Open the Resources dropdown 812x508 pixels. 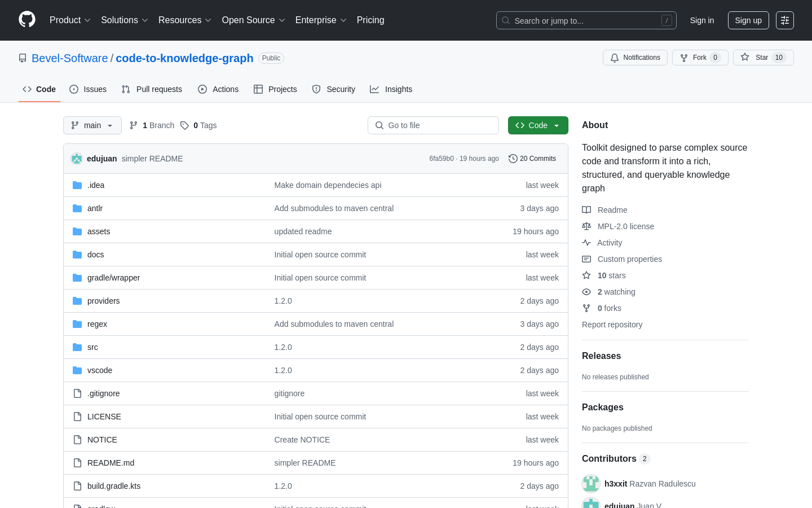pyautogui.click(x=185, y=20)
